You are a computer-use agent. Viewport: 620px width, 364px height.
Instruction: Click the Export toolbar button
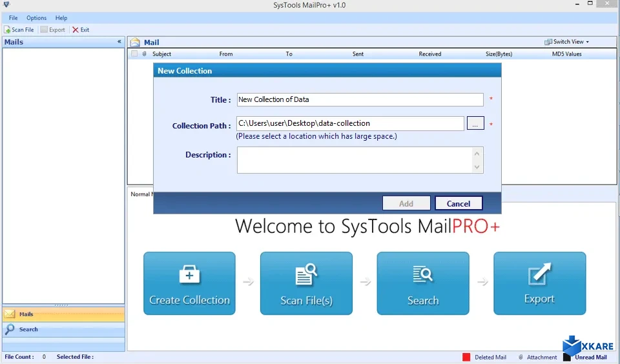pos(52,30)
